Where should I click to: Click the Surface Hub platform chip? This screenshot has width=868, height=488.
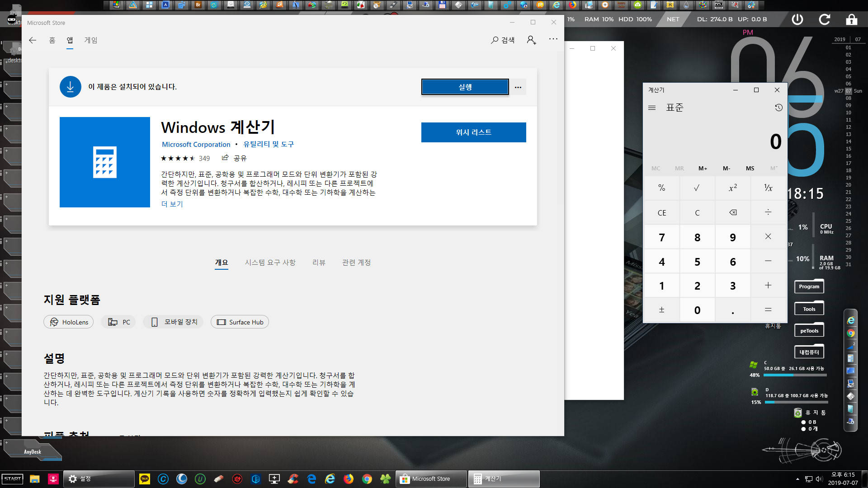240,322
